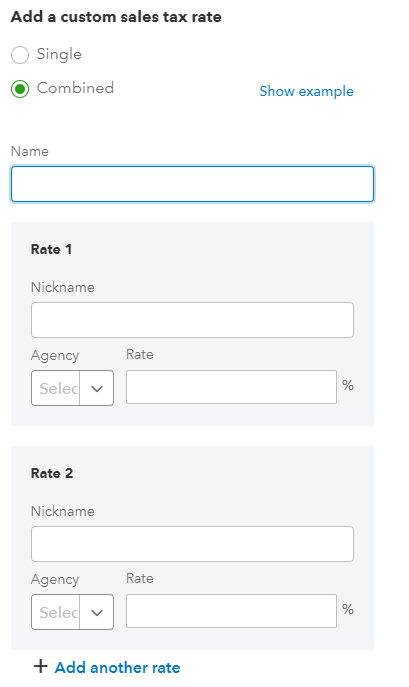Open the Rate 1 Agency select box

(72, 388)
